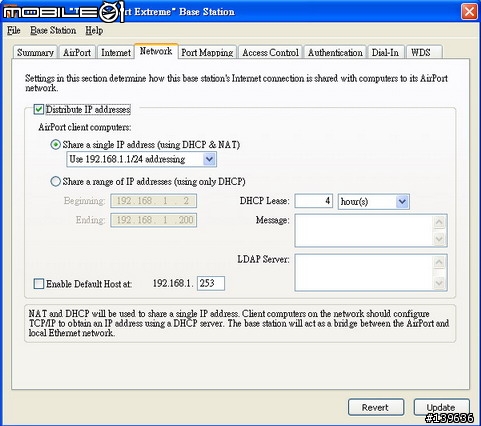481x426 pixels.
Task: Click the Revert button
Action: click(376, 407)
